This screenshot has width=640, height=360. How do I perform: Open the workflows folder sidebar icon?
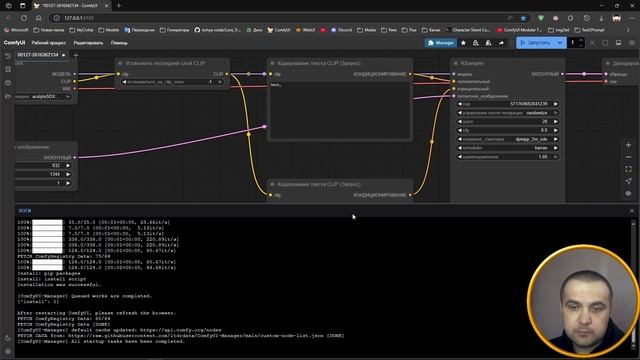click(8, 96)
